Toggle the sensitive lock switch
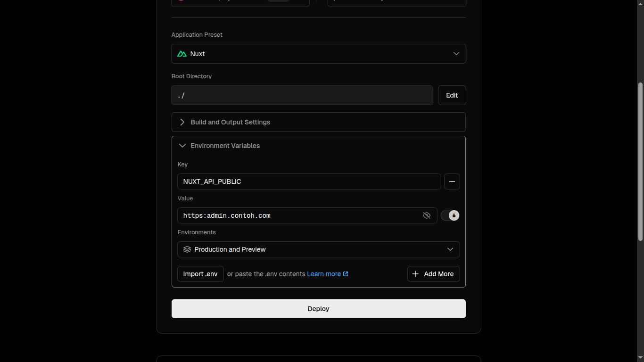The height and width of the screenshot is (362, 644). click(x=450, y=215)
